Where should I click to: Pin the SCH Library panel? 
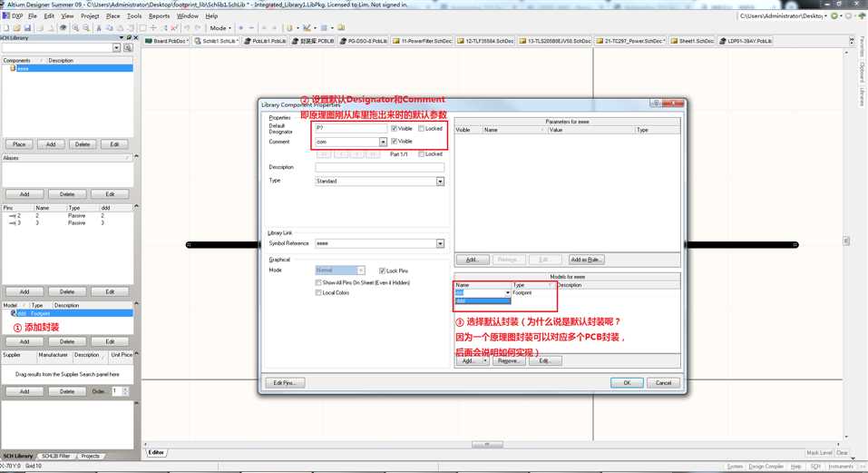129,37
